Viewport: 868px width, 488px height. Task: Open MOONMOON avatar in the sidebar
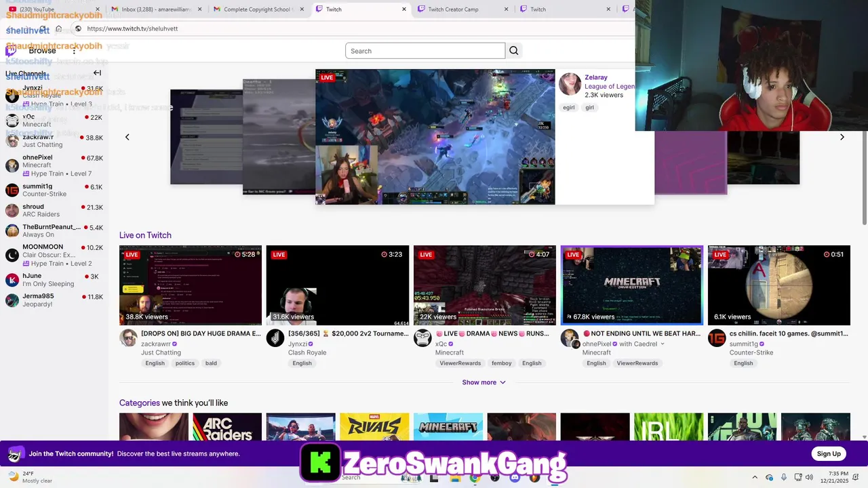12,255
